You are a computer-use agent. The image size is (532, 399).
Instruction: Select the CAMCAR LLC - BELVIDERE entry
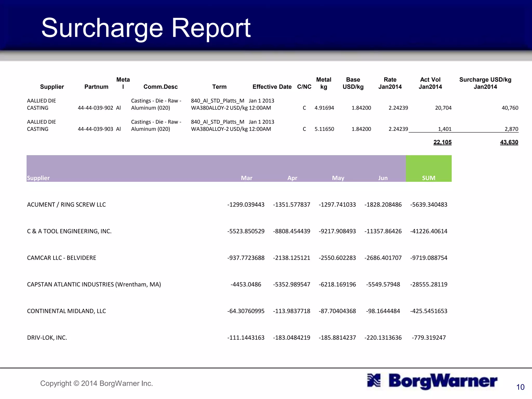coord(62,258)
